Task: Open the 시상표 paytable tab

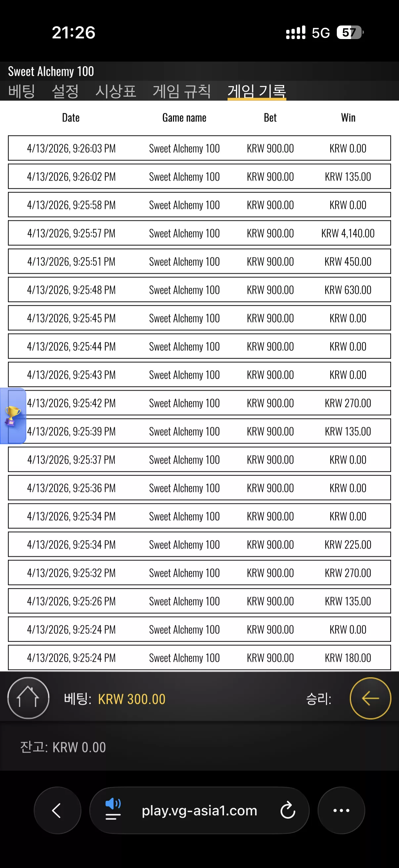Action: (116, 91)
